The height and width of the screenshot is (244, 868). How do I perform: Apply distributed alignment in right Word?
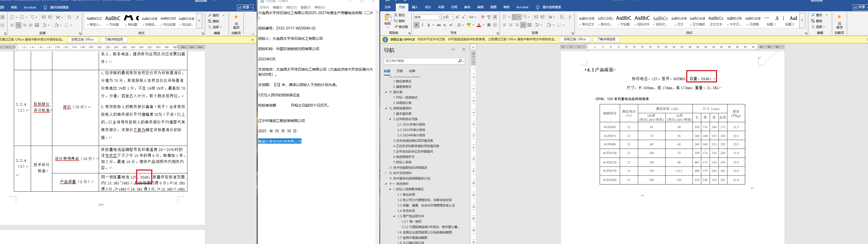(x=529, y=25)
